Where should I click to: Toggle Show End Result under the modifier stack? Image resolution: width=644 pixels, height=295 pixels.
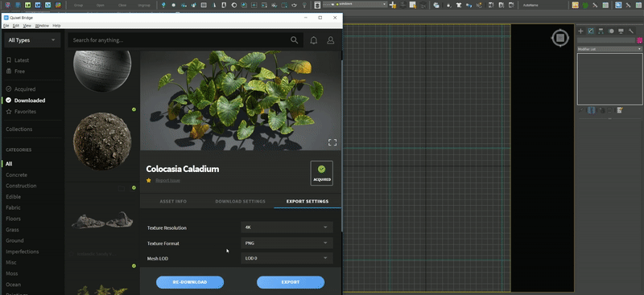(x=592, y=110)
